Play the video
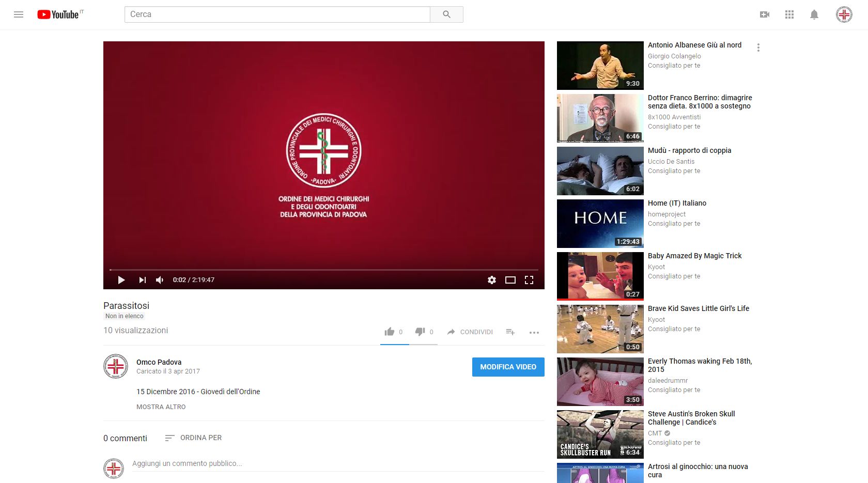The image size is (868, 483). click(121, 280)
